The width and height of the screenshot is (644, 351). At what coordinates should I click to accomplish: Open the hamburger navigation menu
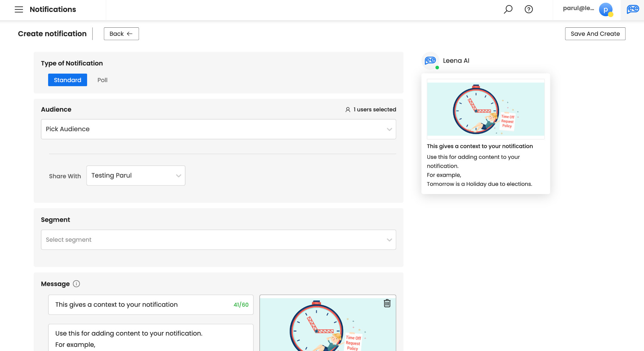pos(19,9)
